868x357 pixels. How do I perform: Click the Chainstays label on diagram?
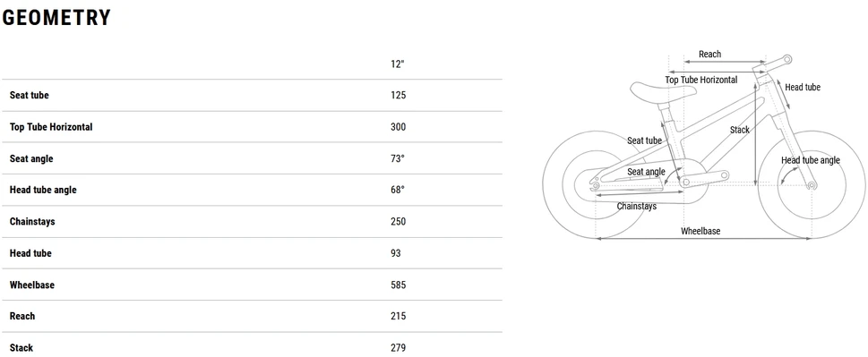637,206
